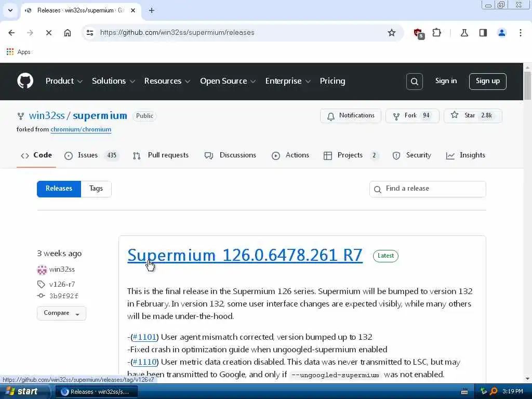Screen dimensions: 532x399
Task: Click the taskbar search magnifier tray icon
Action: tap(494, 391)
